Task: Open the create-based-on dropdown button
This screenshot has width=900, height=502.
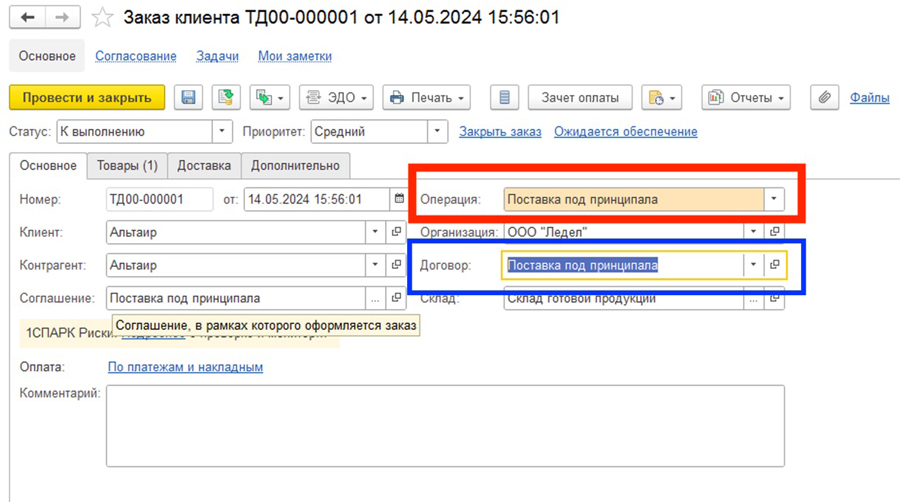Action: (x=269, y=97)
